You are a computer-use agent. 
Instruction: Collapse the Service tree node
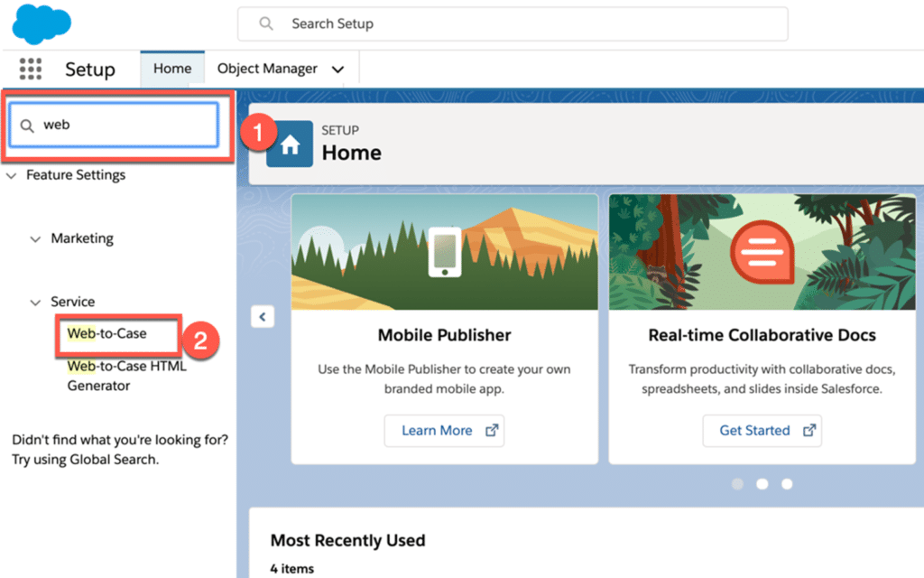pos(35,303)
